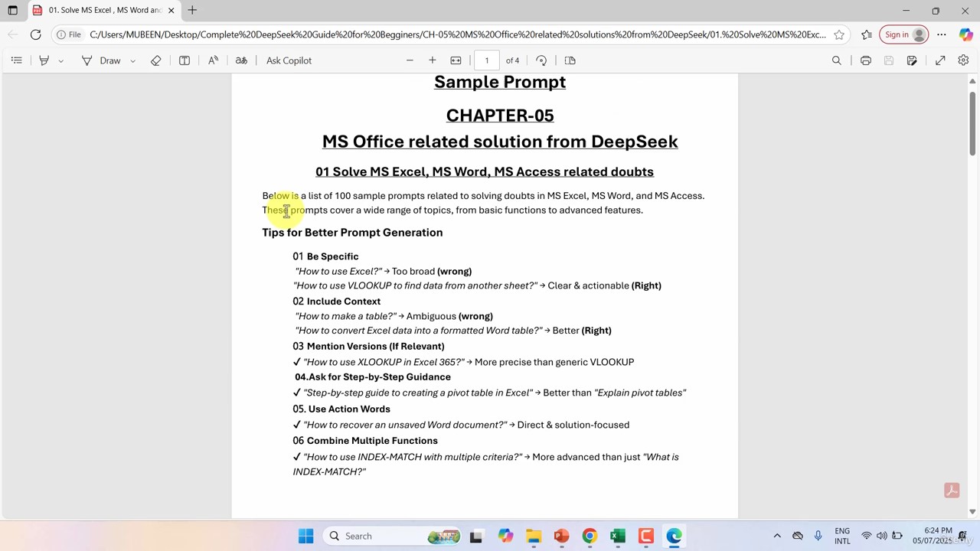Switch Page view layout
This screenshot has height=551, width=980.
coord(570,60)
